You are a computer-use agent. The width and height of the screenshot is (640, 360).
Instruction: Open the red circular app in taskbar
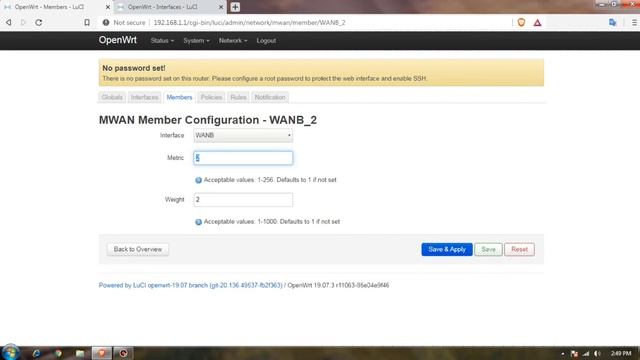pyautogui.click(x=123, y=353)
